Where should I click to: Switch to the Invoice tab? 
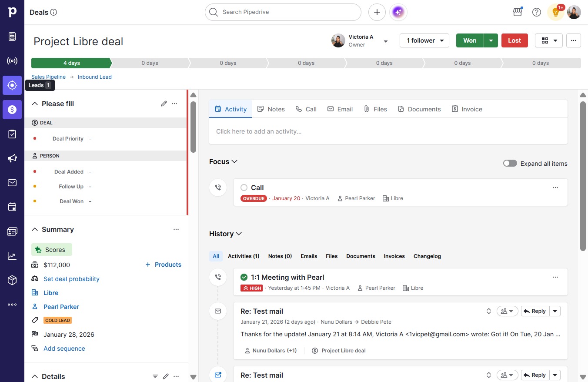(467, 109)
